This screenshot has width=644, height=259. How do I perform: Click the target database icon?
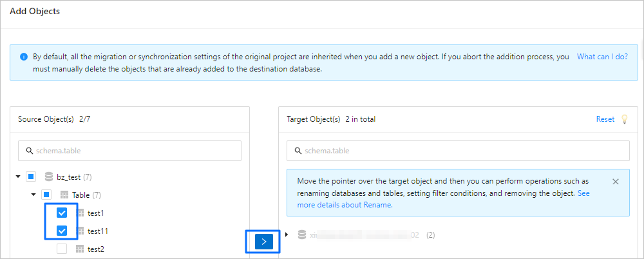(x=301, y=235)
